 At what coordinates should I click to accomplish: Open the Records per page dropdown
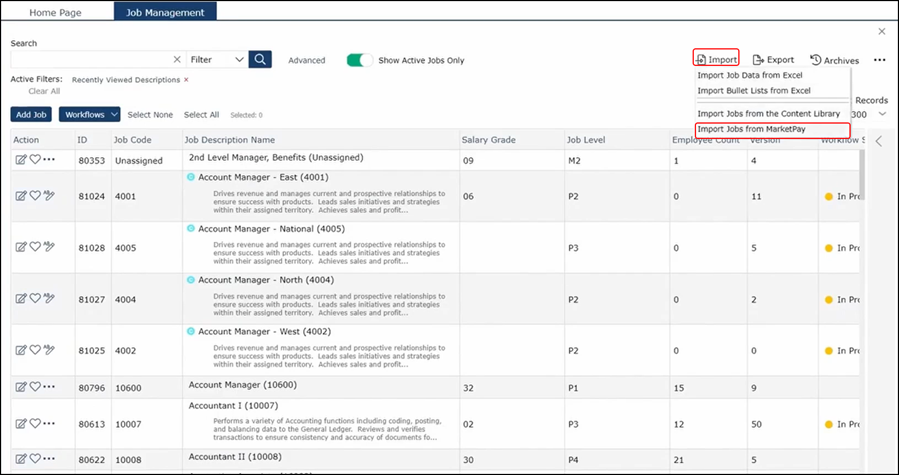[881, 115]
